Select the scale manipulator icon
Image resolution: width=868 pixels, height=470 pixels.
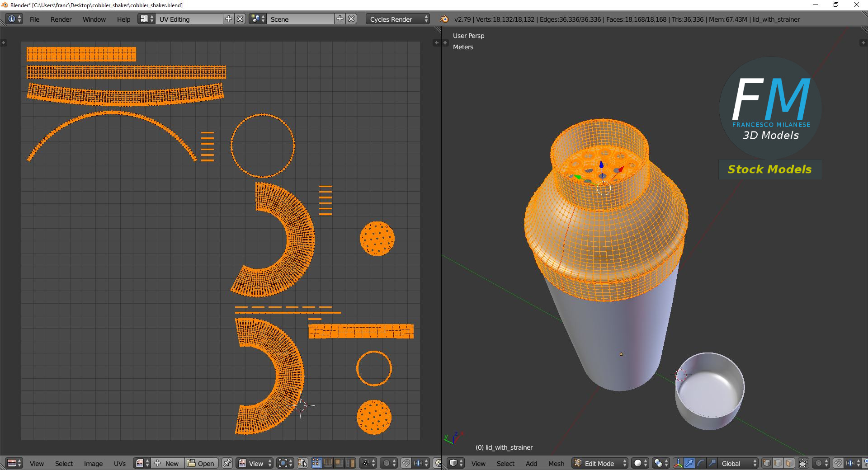point(712,463)
